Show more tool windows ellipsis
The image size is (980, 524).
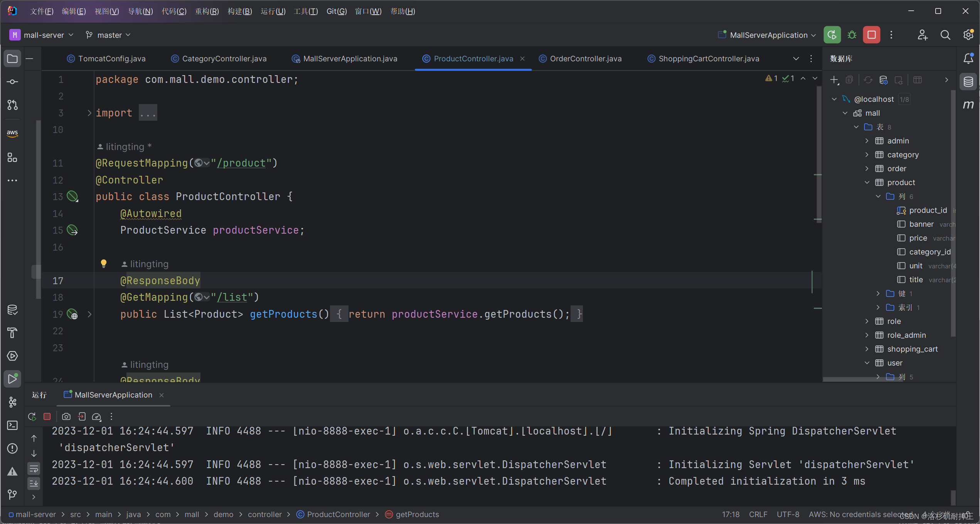tap(12, 180)
